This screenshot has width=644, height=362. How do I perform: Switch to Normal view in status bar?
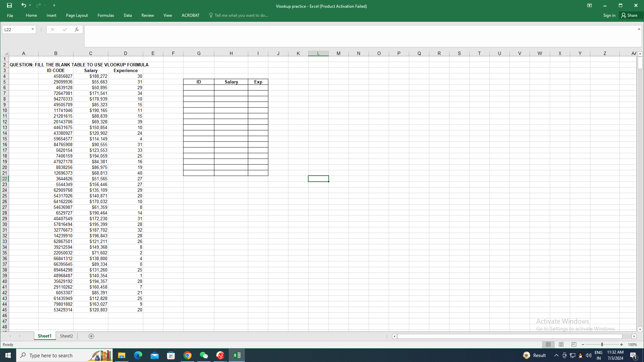point(548,344)
